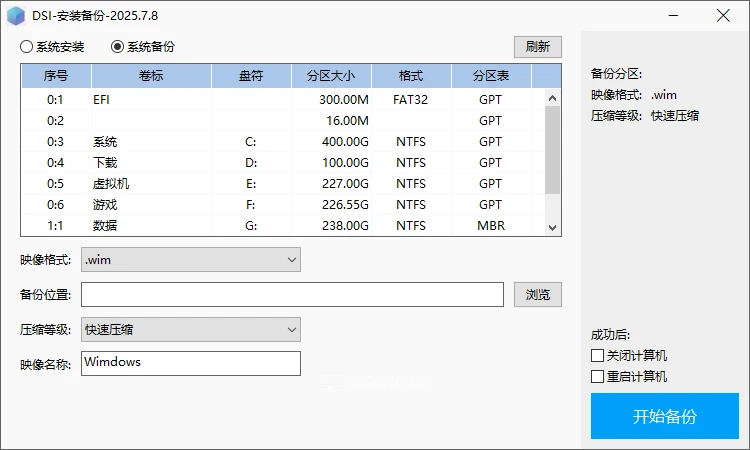
Task: Click the C: drive letter cell
Action: click(251, 142)
